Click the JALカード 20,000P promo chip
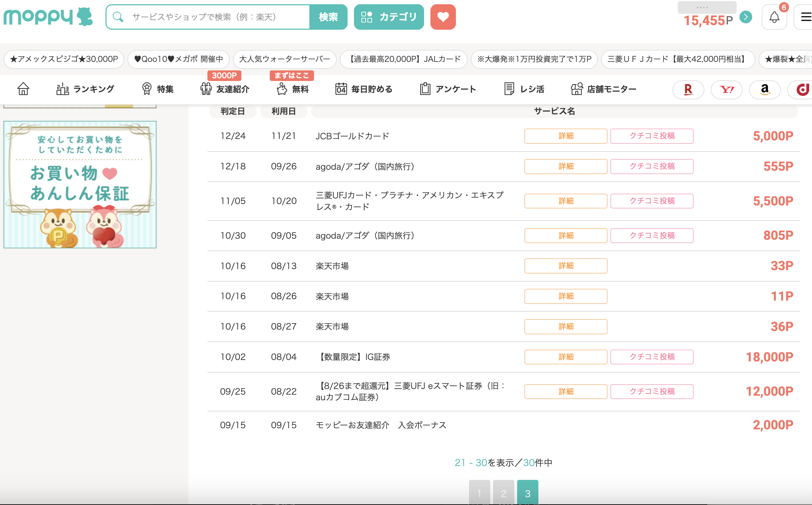The image size is (812, 505). tap(404, 59)
